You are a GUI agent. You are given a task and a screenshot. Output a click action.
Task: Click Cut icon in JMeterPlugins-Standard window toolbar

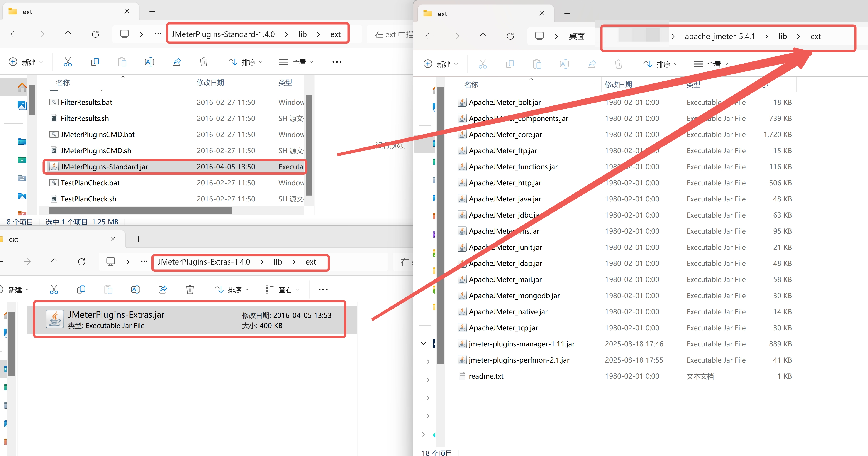coord(68,62)
